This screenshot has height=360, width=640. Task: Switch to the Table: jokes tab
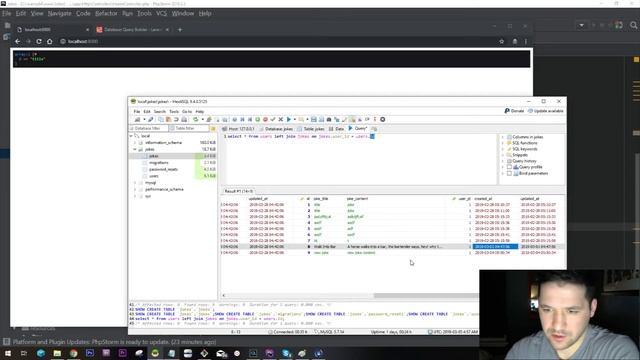click(x=311, y=129)
